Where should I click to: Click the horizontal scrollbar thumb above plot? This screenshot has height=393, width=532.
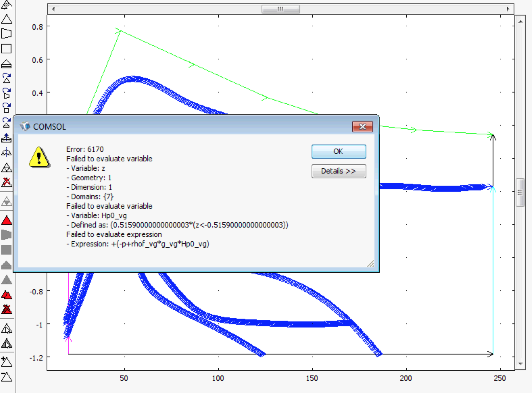(281, 9)
